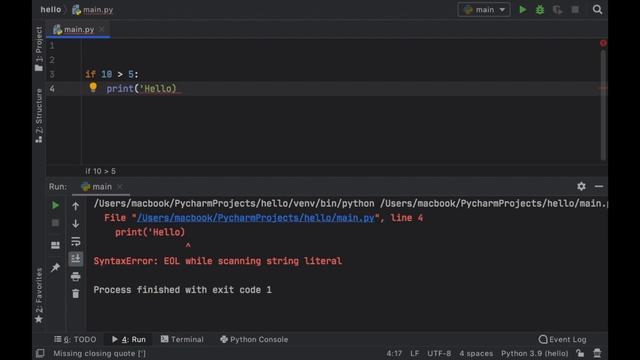The height and width of the screenshot is (360, 640).
Task: Click the down arrow in Run console toolbar
Action: (x=76, y=224)
